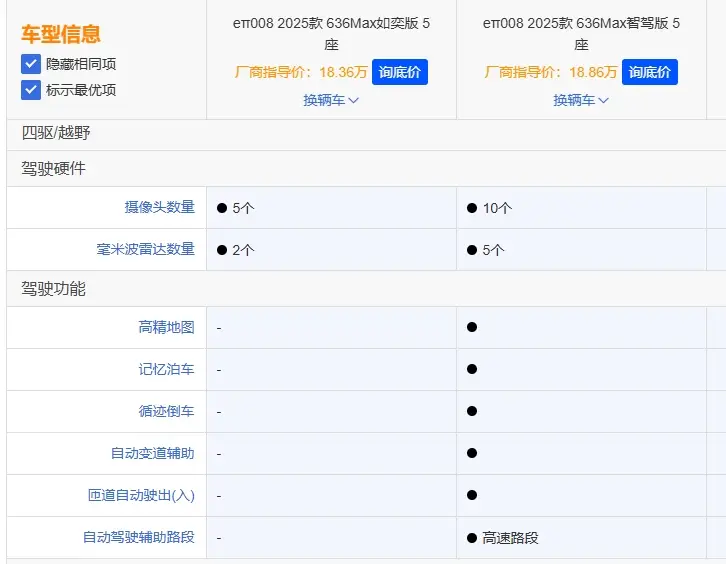
Task: Click the 高精地图 dot for 智驾版
Action: point(472,327)
